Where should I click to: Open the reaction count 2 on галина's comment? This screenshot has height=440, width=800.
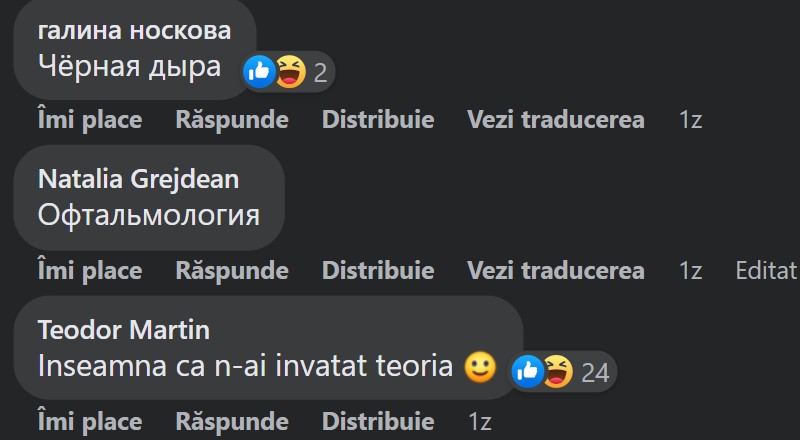[320, 72]
